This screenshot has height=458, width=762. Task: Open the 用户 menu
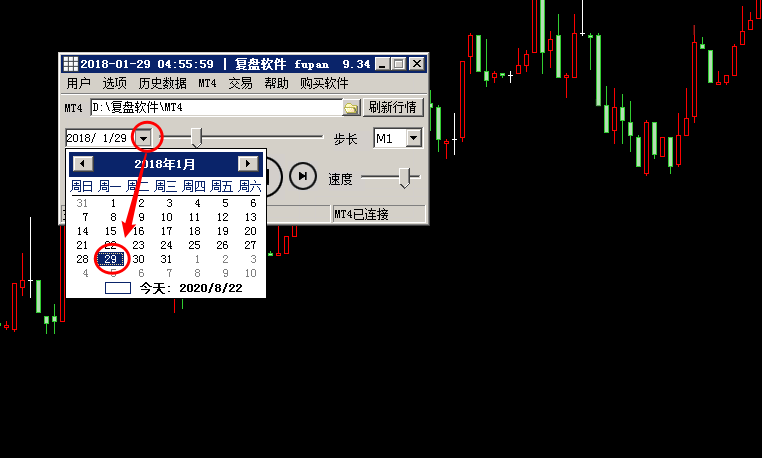[78, 84]
